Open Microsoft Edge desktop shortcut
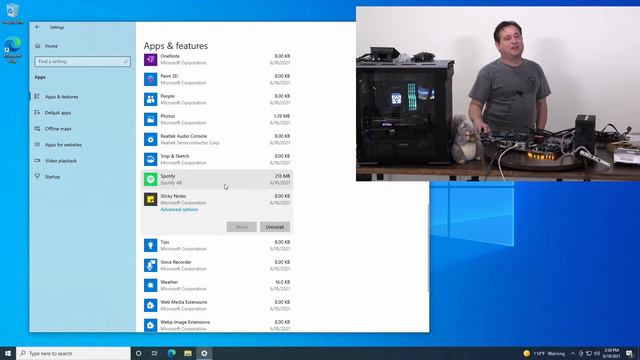This screenshot has height=360, width=640. point(12,50)
